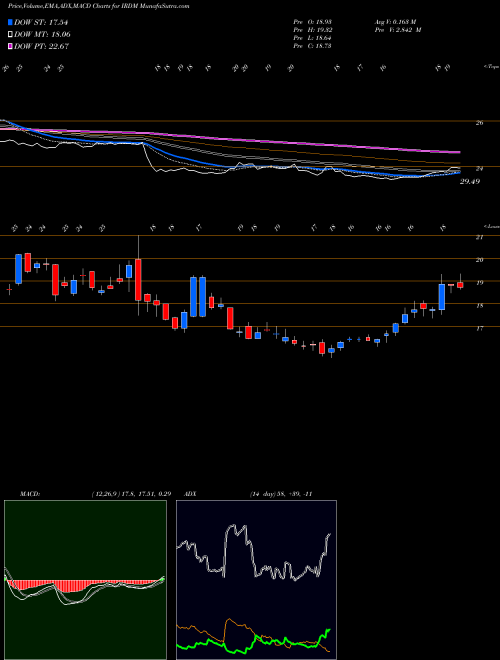
Task: Click the ADX values '(14 day) 58, +39, -11'
Action: [281, 494]
